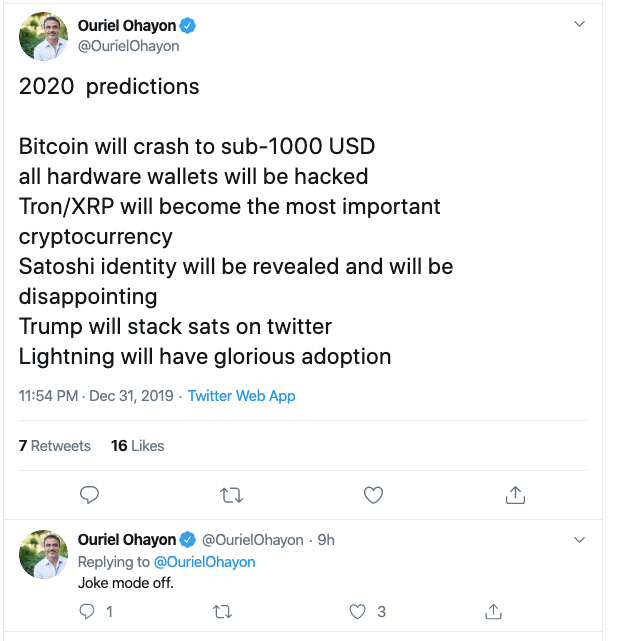Open the main tweet's more options chevron
The height and width of the screenshot is (641, 621).
(579, 24)
